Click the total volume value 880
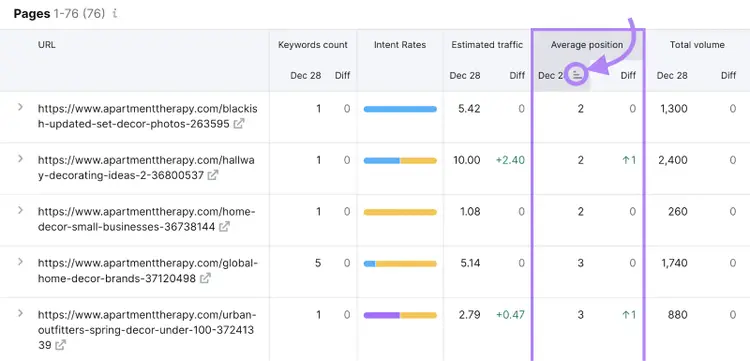The height and width of the screenshot is (361, 750). 678,315
